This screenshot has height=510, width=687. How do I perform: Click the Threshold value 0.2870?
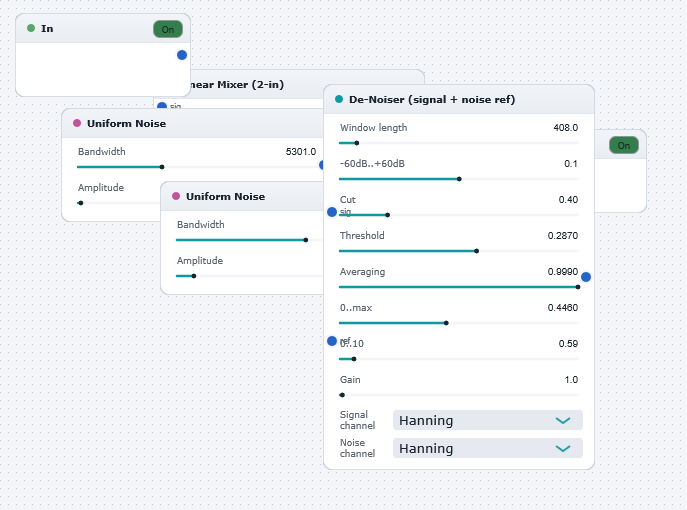pos(563,235)
